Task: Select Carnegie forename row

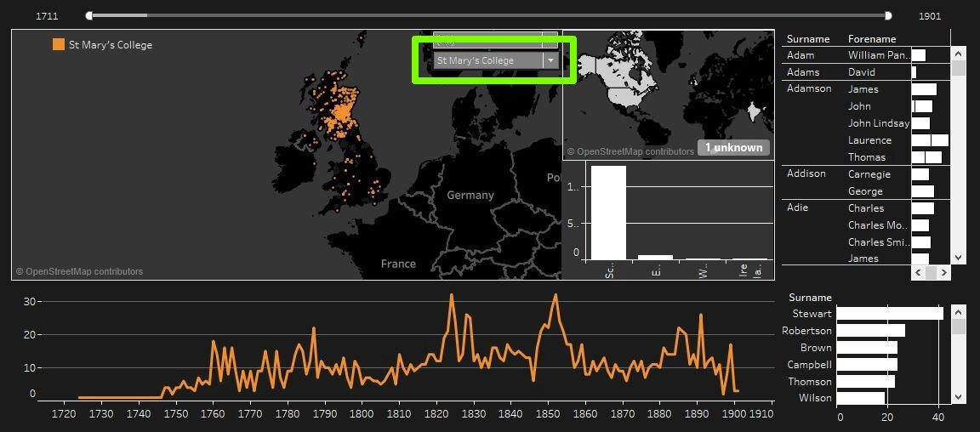Action: [x=869, y=173]
